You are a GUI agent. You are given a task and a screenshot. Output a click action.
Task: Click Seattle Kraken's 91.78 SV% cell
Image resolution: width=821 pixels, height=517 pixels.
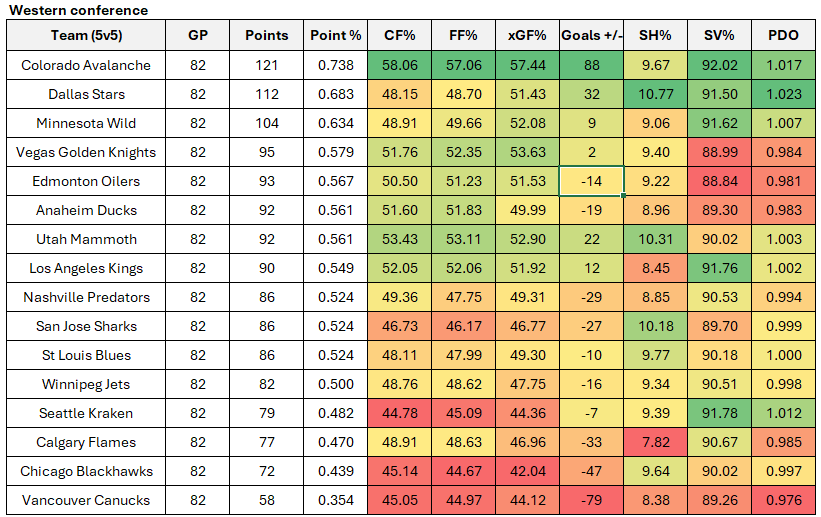tap(719, 413)
